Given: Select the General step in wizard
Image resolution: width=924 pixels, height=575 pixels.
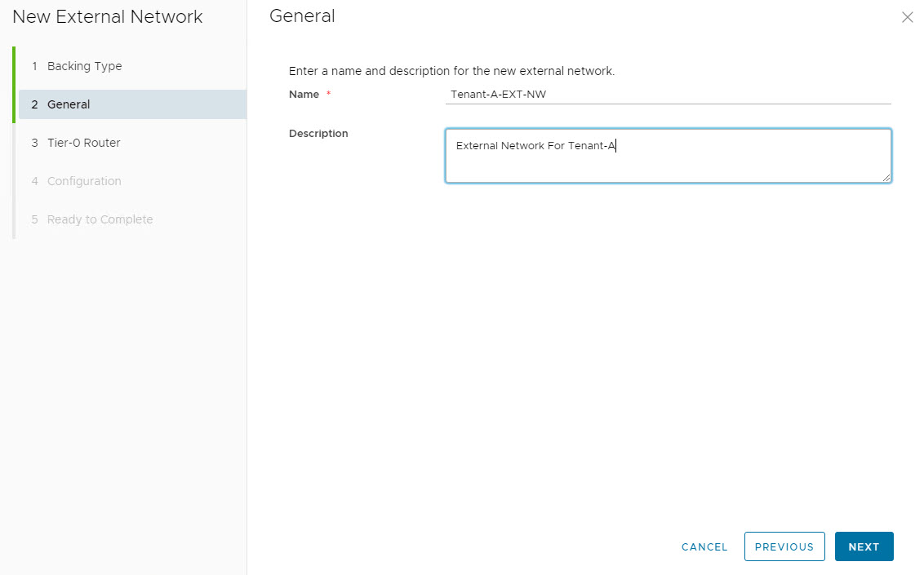Looking at the screenshot, I should [69, 104].
